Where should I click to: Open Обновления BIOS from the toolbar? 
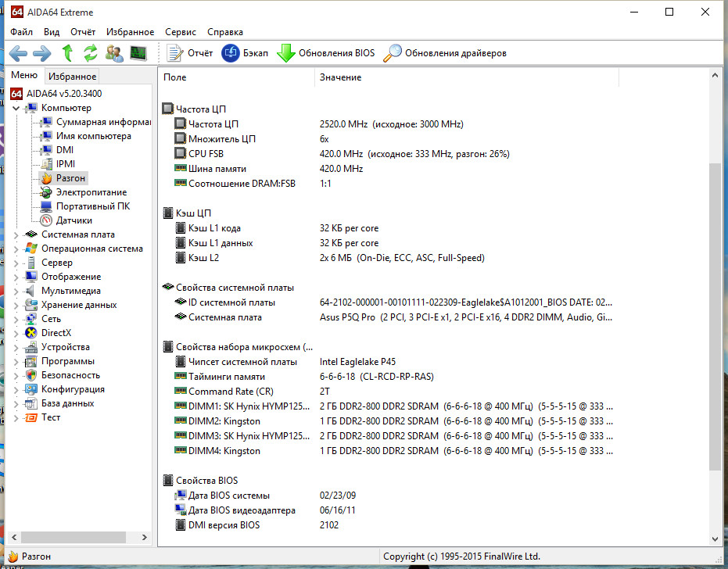[326, 53]
